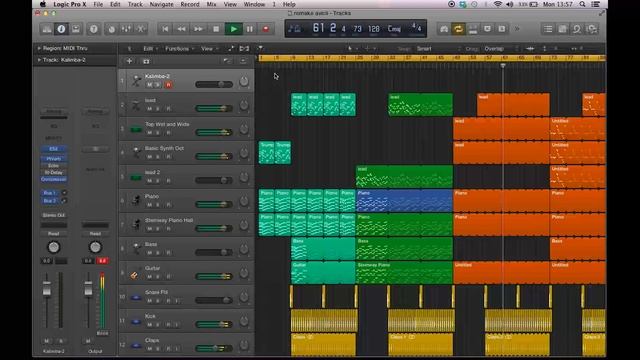The image size is (640, 360).
Task: Click the duplicate track icon
Action: [146, 61]
